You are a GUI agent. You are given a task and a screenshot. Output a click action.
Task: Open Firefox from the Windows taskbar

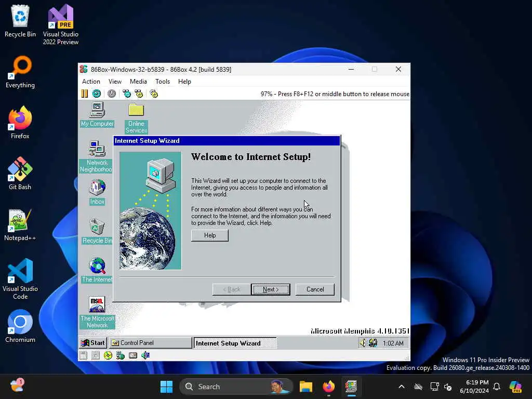click(328, 387)
